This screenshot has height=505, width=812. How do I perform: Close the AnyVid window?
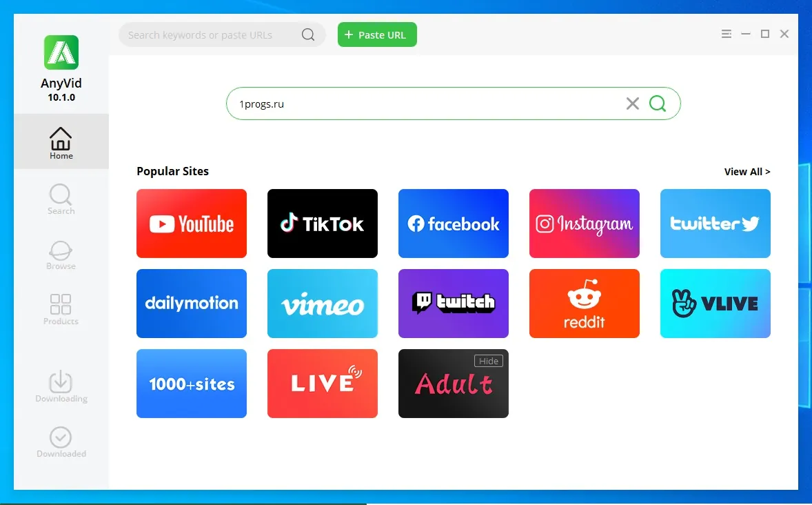pyautogui.click(x=784, y=34)
